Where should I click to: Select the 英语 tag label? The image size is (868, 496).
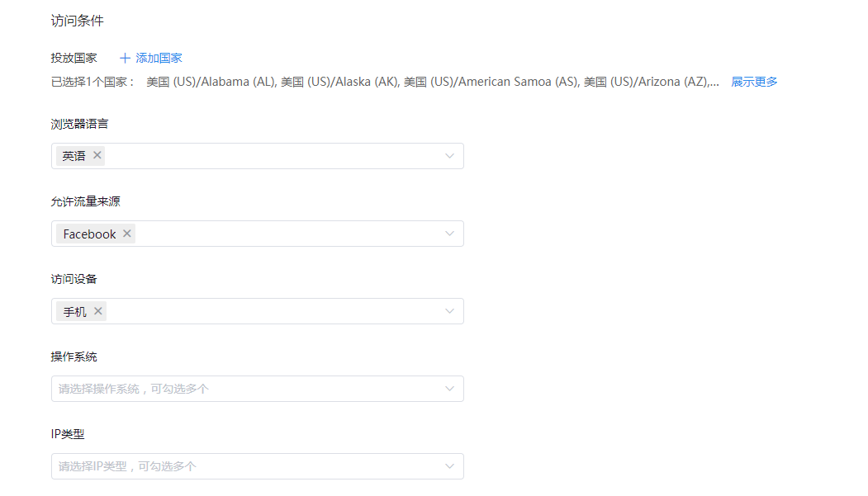click(74, 156)
